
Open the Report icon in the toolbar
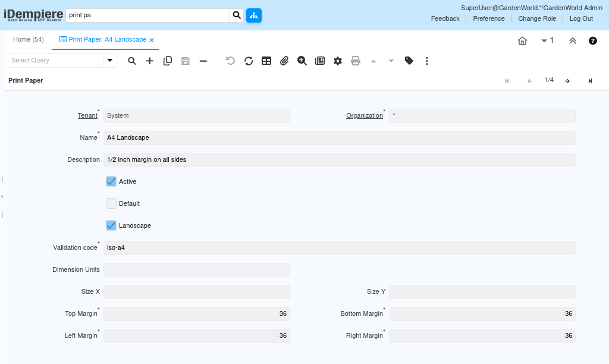click(320, 61)
